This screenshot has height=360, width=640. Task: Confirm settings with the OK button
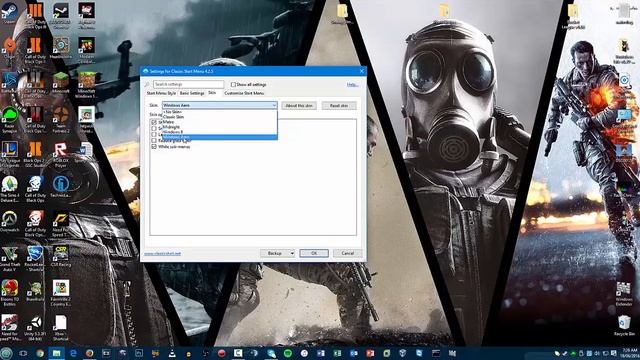click(314, 253)
